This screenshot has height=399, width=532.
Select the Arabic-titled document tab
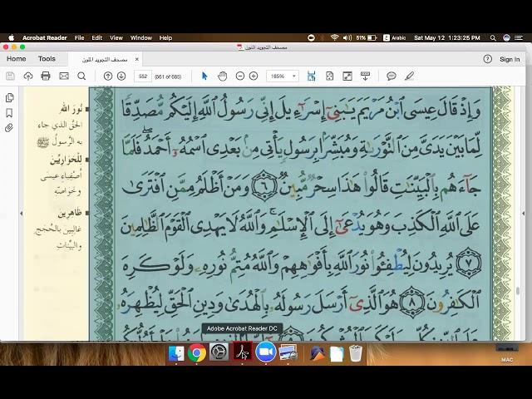[105, 59]
